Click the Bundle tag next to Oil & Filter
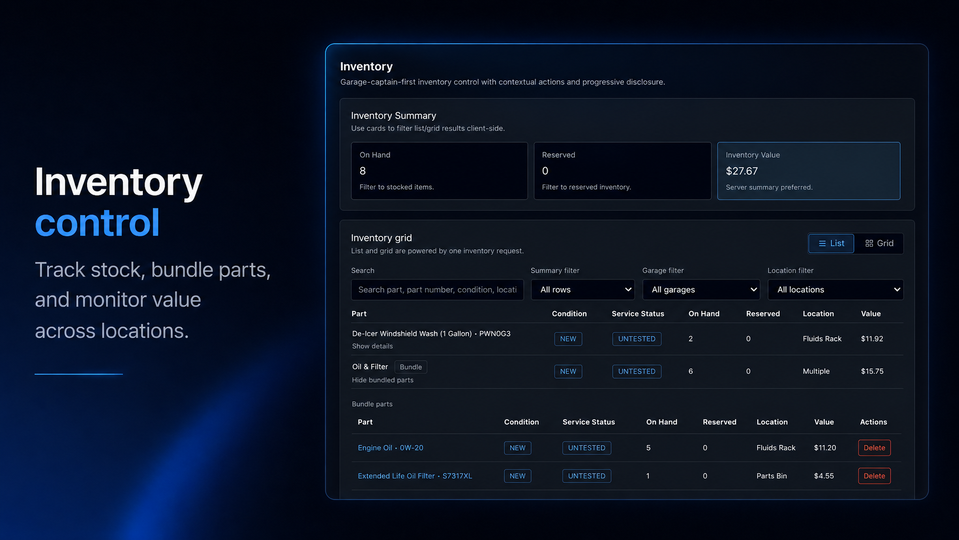The width and height of the screenshot is (959, 540). click(410, 367)
